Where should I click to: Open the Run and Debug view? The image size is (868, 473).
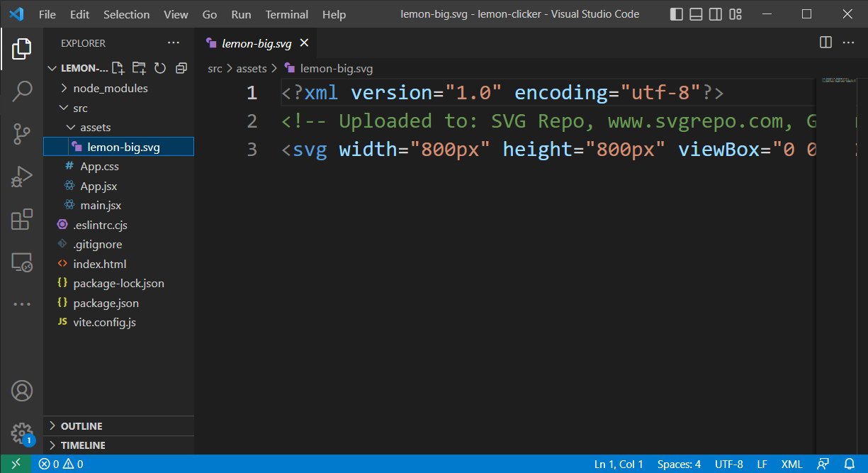point(22,177)
